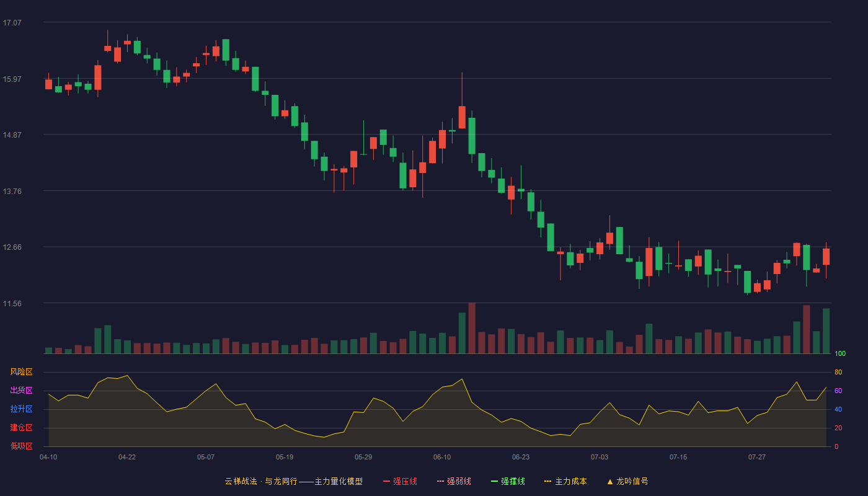Click the blue 40 indicator scale value
This screenshot has width=868, height=496.
(838, 410)
